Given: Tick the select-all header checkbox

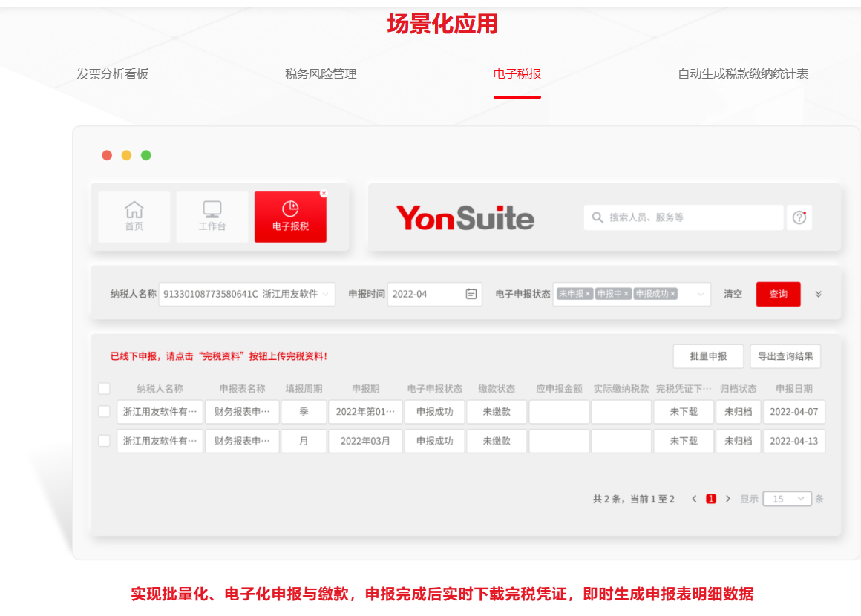Looking at the screenshot, I should (105, 388).
